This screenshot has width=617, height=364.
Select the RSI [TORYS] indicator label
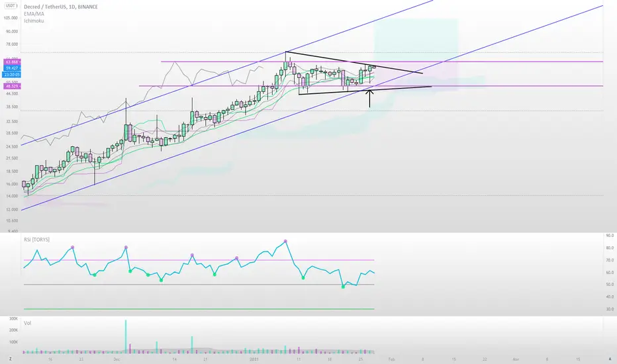tap(36, 240)
